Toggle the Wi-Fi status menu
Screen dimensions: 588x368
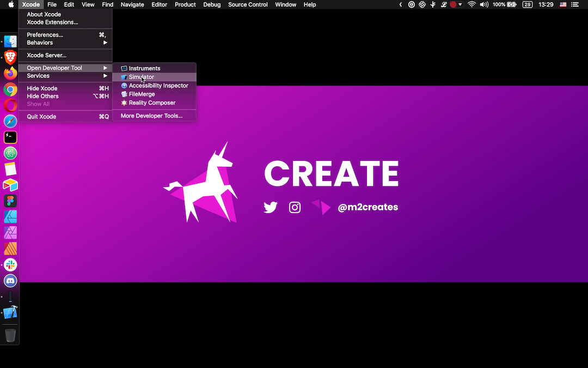tap(471, 4)
